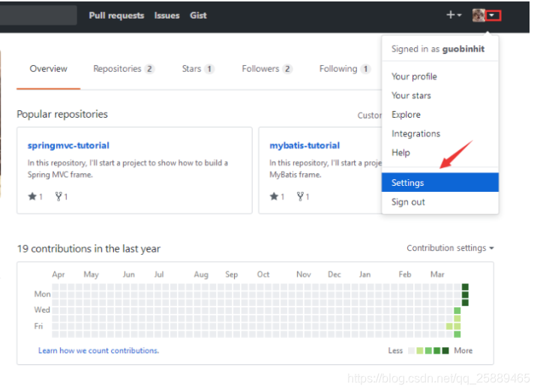
Task: Toggle the profile dropdown caret
Action: click(493, 16)
